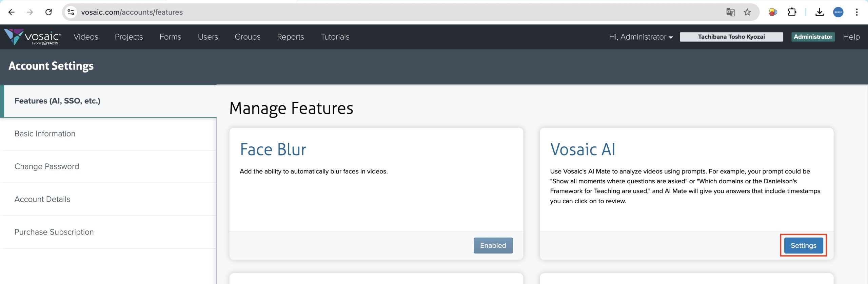Click the Help link in the navbar
The image size is (868, 284).
(x=851, y=37)
